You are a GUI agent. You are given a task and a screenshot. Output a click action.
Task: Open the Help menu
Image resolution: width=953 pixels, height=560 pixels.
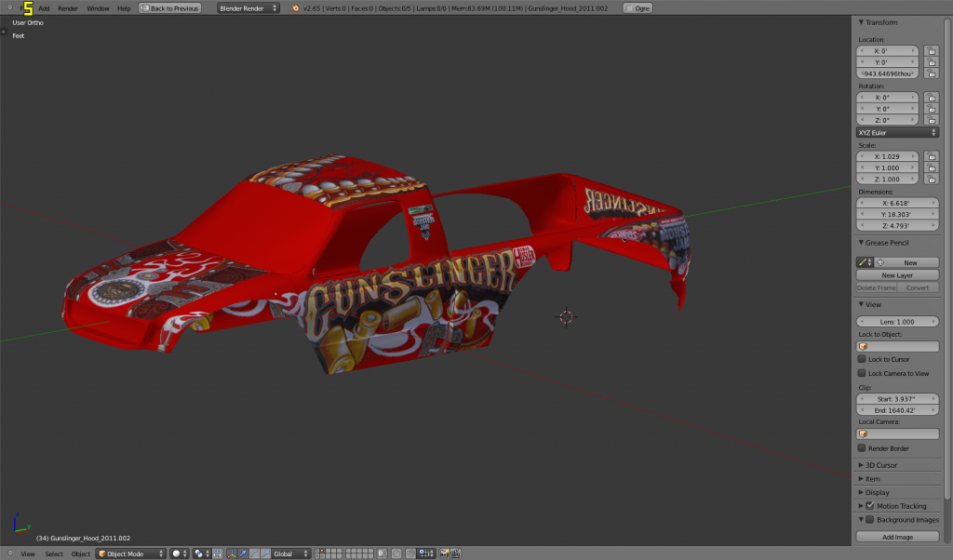(124, 8)
